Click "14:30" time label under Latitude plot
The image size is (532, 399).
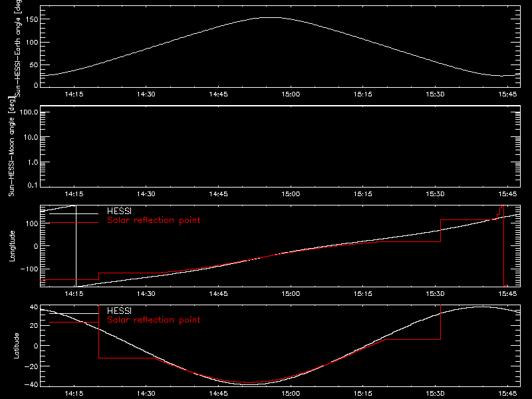[x=146, y=394]
